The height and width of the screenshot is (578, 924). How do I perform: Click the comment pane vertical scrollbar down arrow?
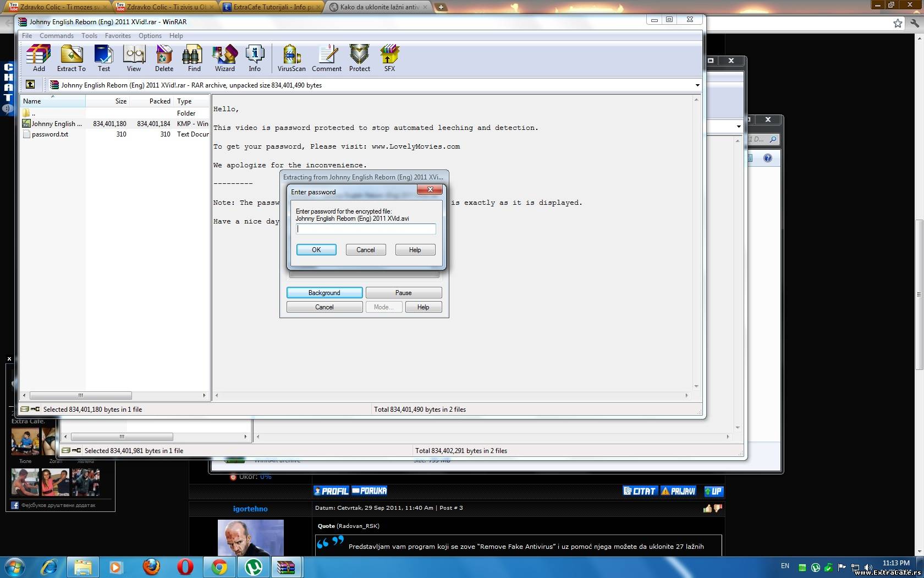(696, 386)
